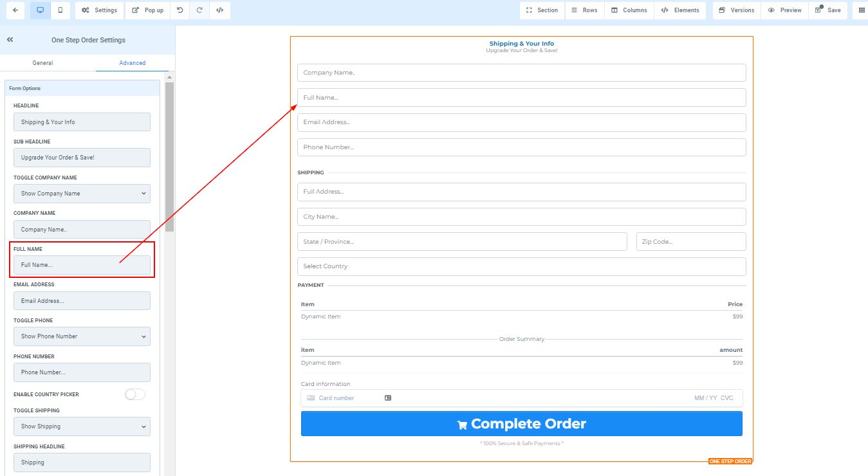Click the One Step Order label
The width and height of the screenshot is (868, 476).
click(x=730, y=461)
